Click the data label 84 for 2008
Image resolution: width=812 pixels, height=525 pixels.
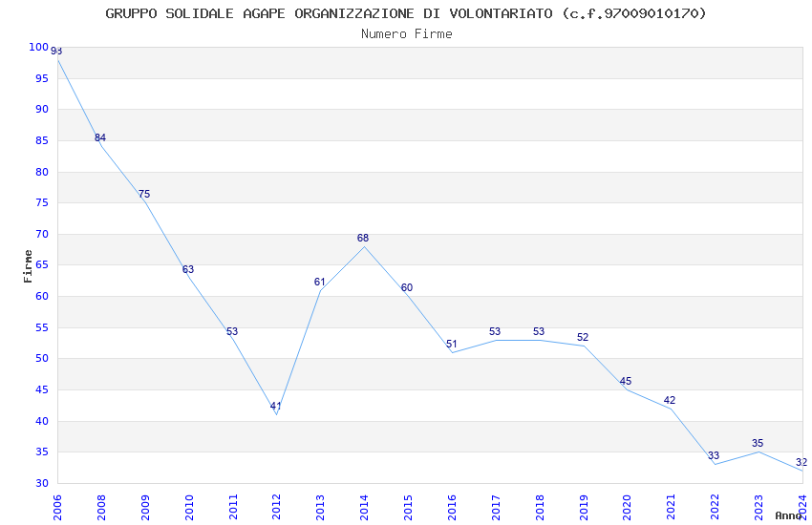pos(100,137)
